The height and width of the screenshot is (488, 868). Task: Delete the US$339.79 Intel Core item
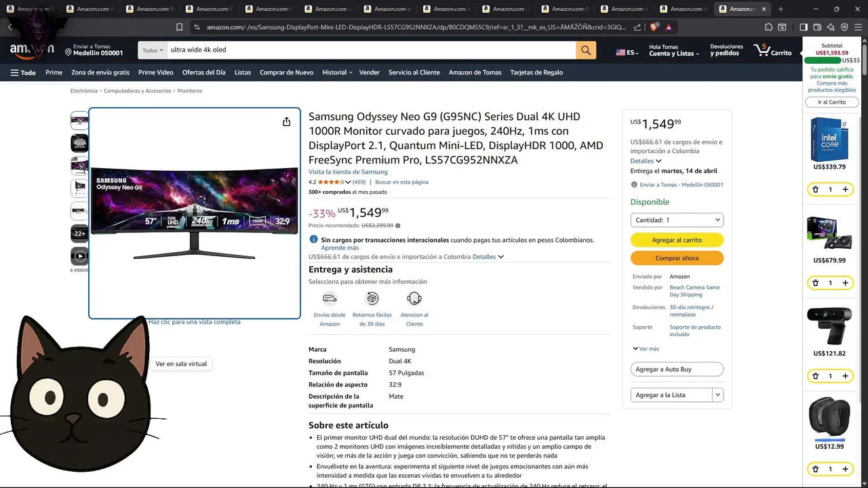(816, 190)
